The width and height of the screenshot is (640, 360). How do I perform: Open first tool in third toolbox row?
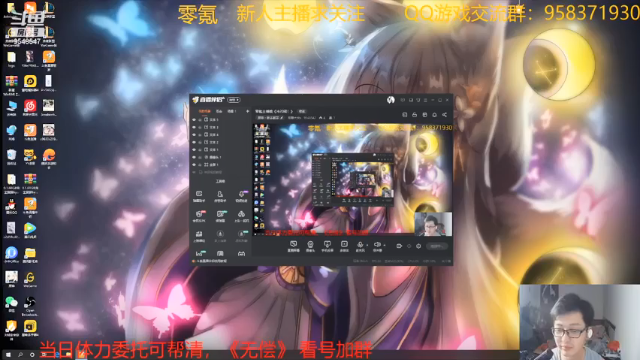199,236
